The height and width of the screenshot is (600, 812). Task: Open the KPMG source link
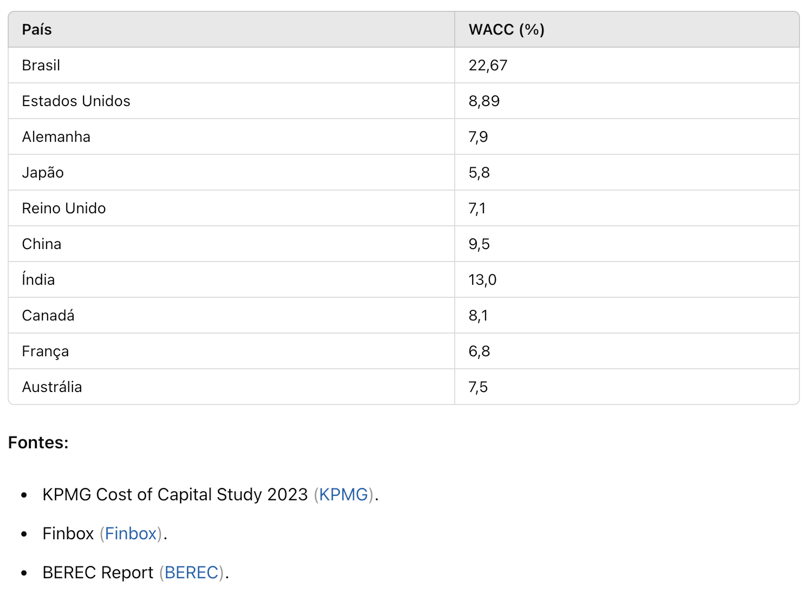[343, 494]
